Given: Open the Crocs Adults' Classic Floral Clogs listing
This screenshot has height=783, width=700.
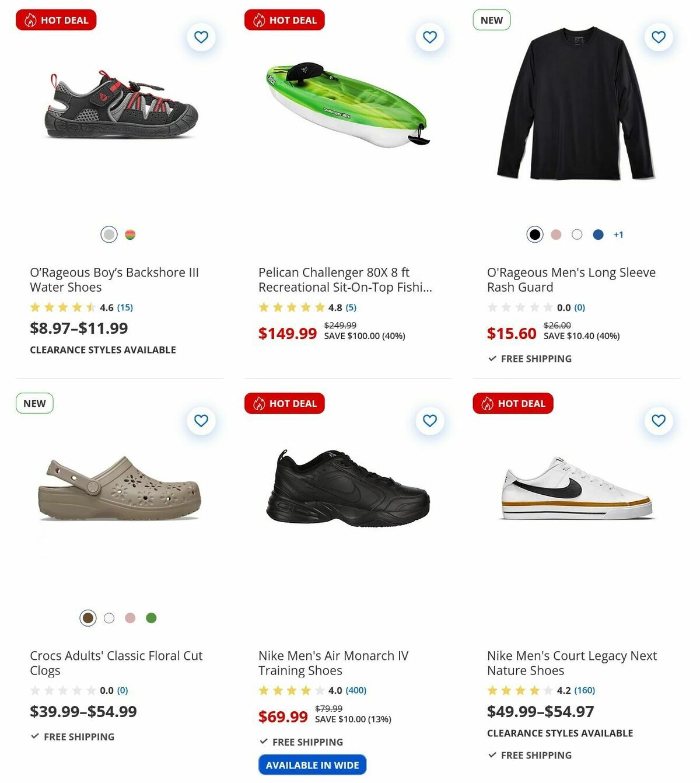Looking at the screenshot, I should (x=116, y=663).
